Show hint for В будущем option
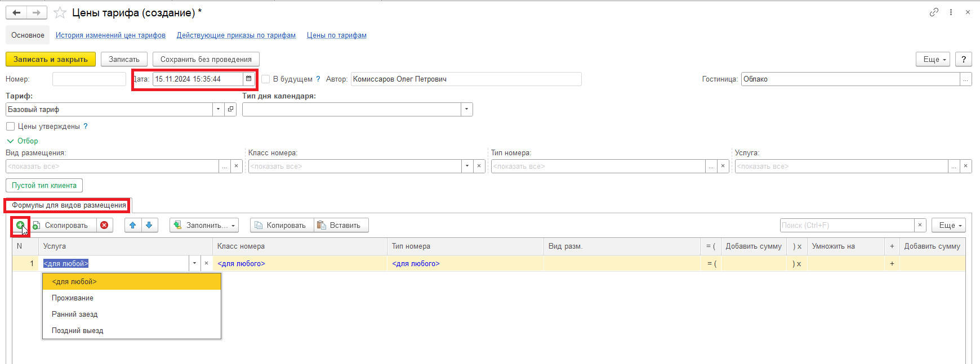980x364 pixels. click(318, 79)
